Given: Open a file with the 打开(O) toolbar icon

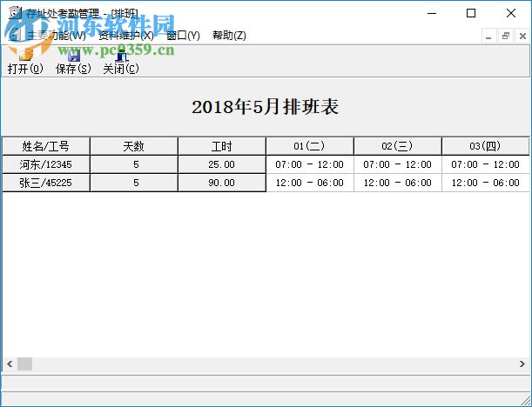Looking at the screenshot, I should pyautogui.click(x=25, y=62).
